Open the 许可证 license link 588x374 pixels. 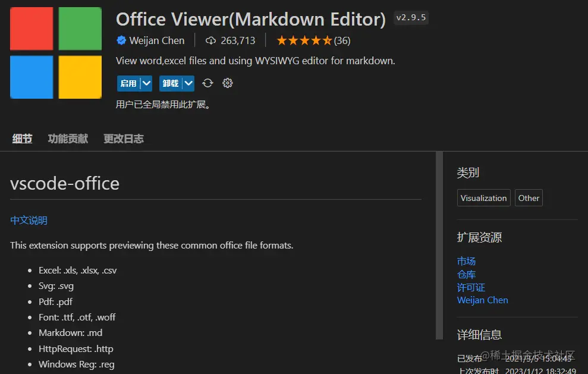[471, 287]
